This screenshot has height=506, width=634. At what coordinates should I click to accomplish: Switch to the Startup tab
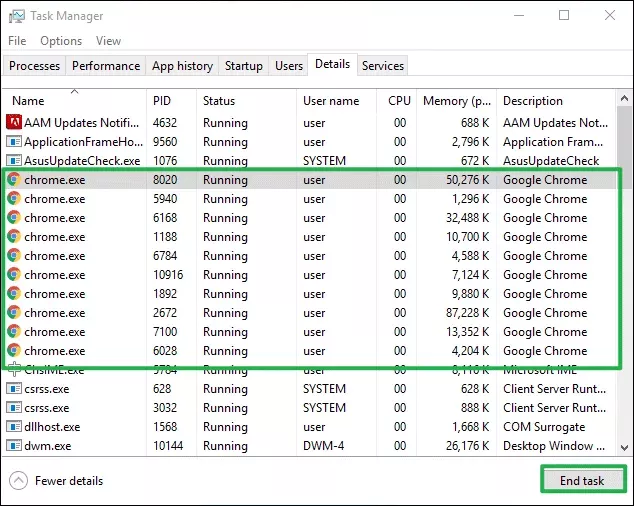point(243,66)
